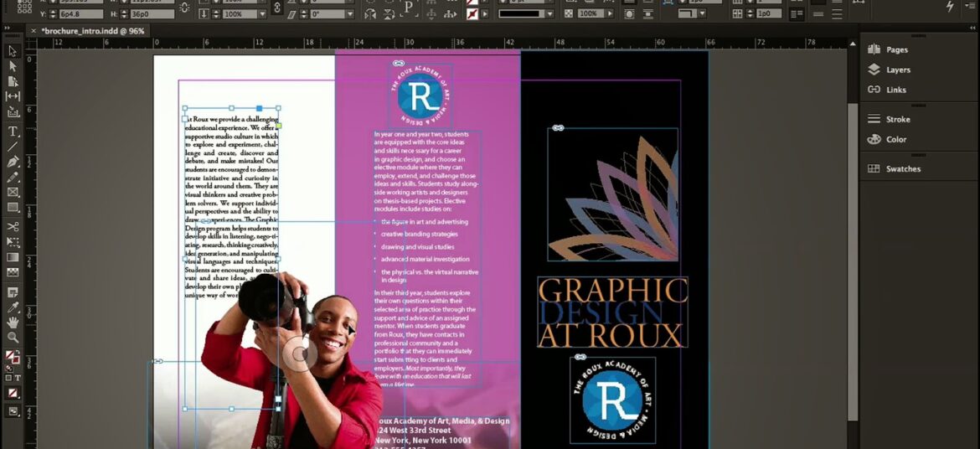Open the Scale Y percentage dropdown
Viewport: 980px width, 449px height.
pyautogui.click(x=260, y=13)
